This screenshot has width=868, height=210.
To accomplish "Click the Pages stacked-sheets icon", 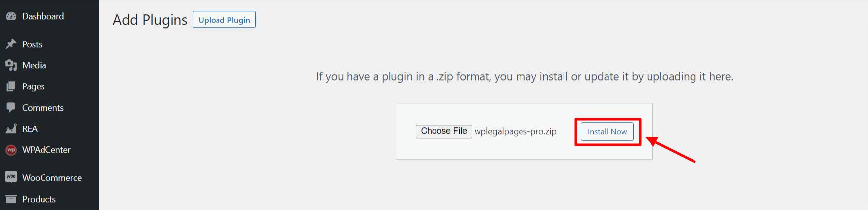I will click(x=11, y=86).
